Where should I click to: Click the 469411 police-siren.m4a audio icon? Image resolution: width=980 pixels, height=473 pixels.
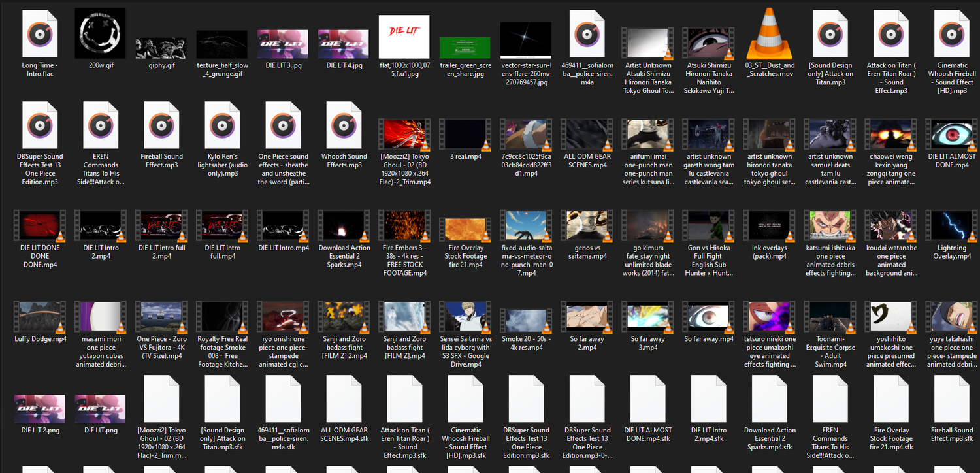587,34
